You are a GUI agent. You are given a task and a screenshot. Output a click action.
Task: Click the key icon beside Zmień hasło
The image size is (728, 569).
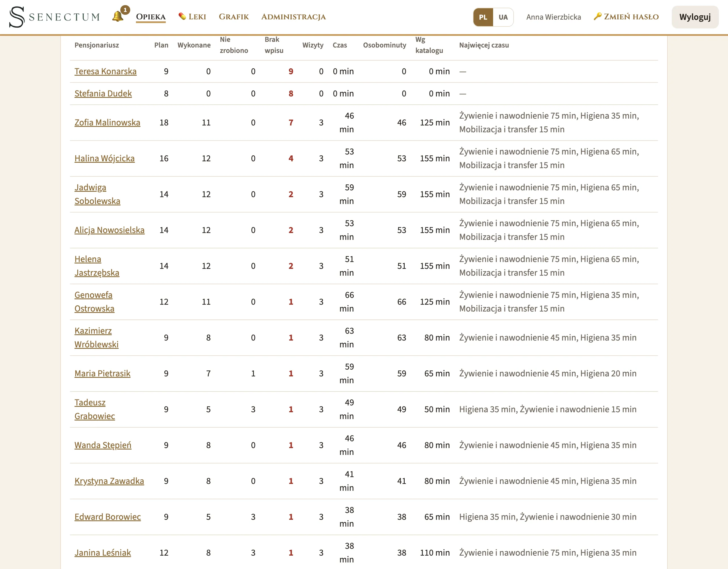597,16
